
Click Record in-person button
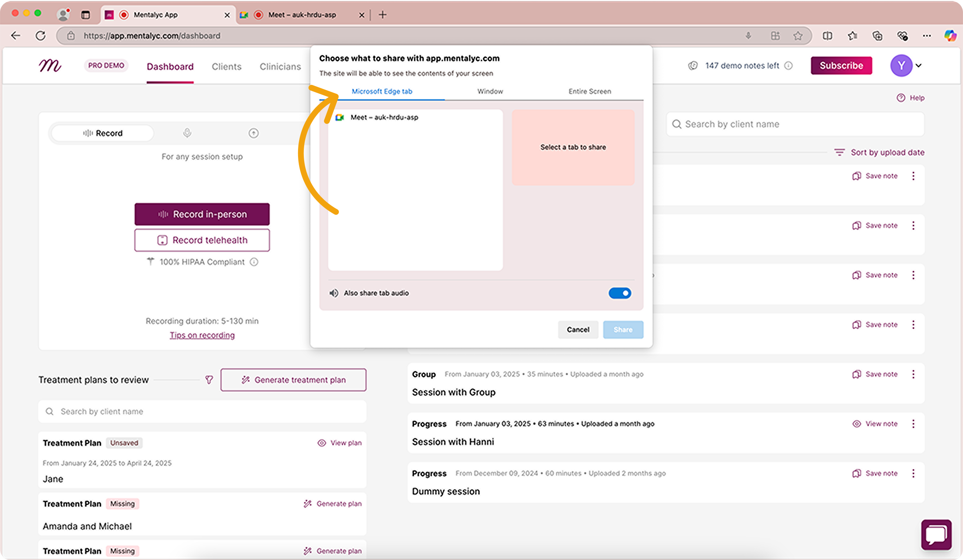[202, 214]
